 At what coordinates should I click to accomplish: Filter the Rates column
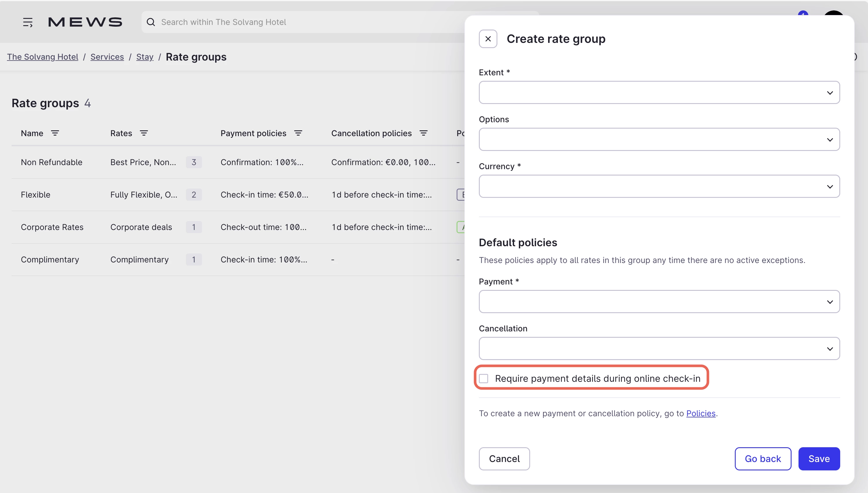coord(144,133)
